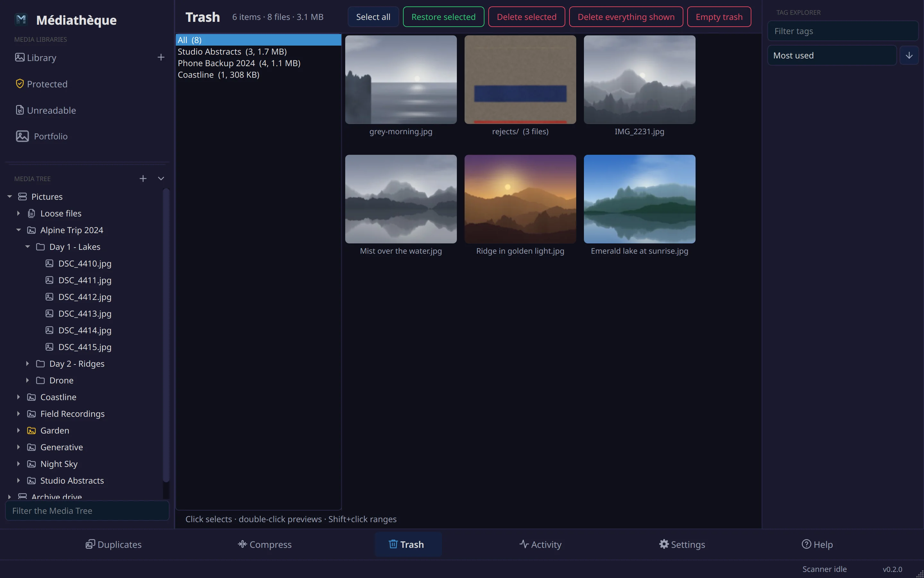Click the Library image icon item

(36, 57)
